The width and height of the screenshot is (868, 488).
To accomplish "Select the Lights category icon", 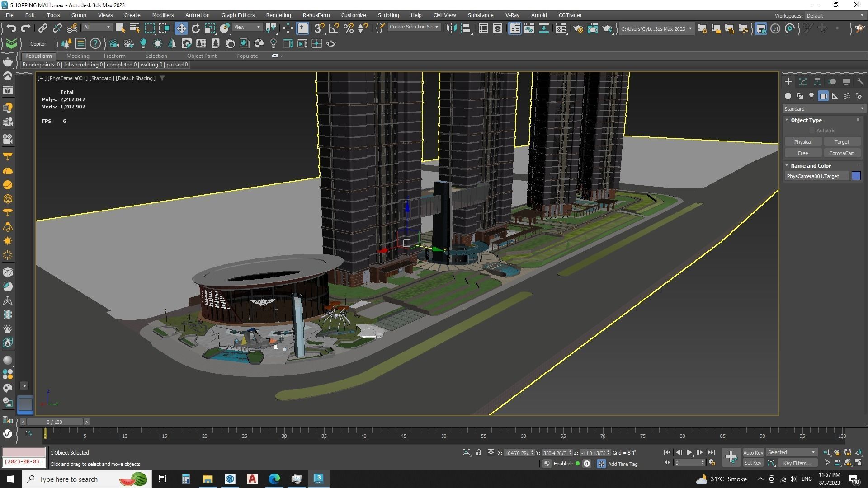I will (x=811, y=96).
